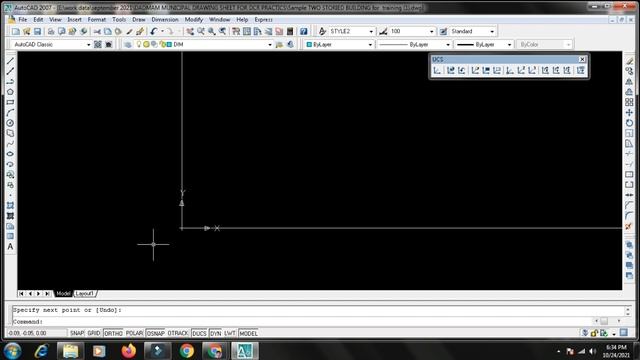Toggle GRID display in status bar
This screenshot has width=640, height=360.
pos(94,333)
